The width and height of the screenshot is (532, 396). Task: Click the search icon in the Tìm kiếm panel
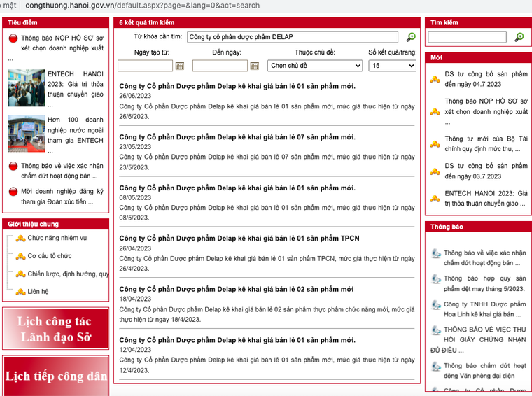(519, 37)
